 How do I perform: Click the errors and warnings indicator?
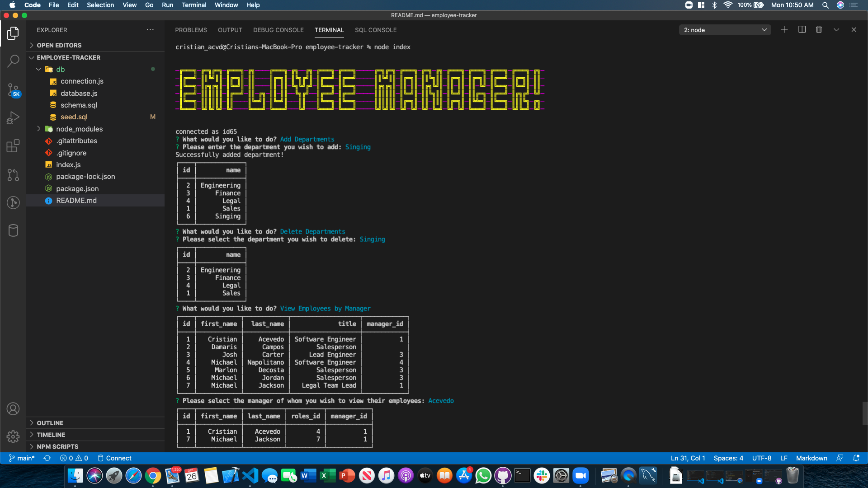(x=74, y=458)
